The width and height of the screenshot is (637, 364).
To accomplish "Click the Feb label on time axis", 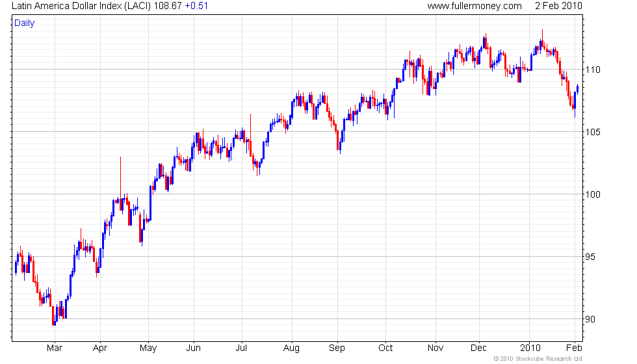I will point(575,348).
